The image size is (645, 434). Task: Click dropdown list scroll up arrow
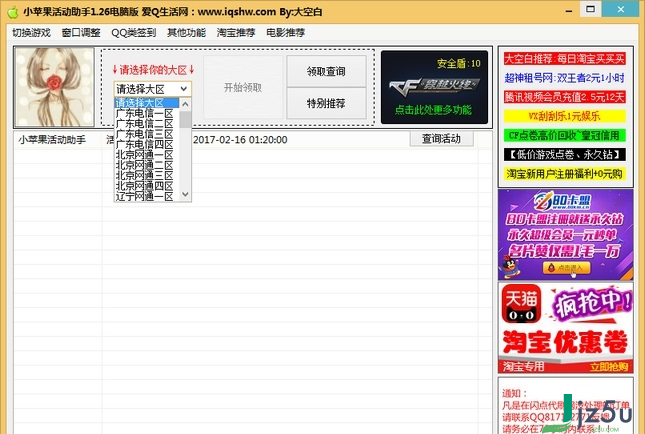(x=185, y=104)
